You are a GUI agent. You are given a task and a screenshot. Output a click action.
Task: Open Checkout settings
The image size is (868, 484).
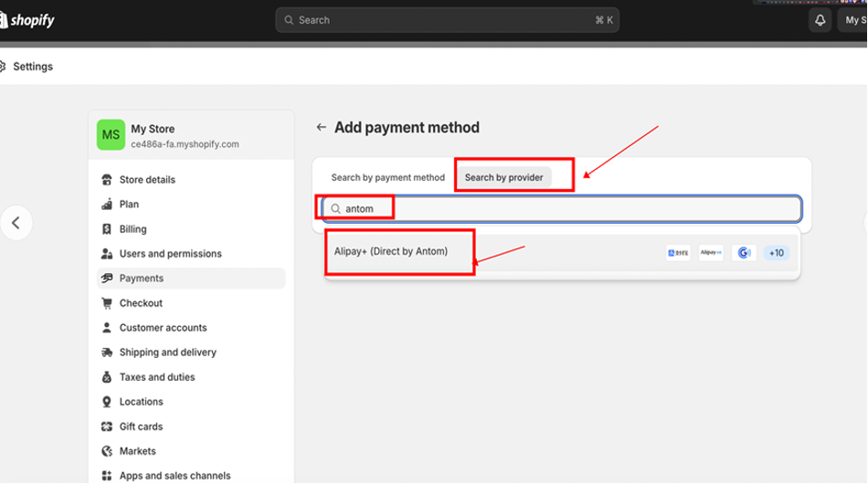141,303
